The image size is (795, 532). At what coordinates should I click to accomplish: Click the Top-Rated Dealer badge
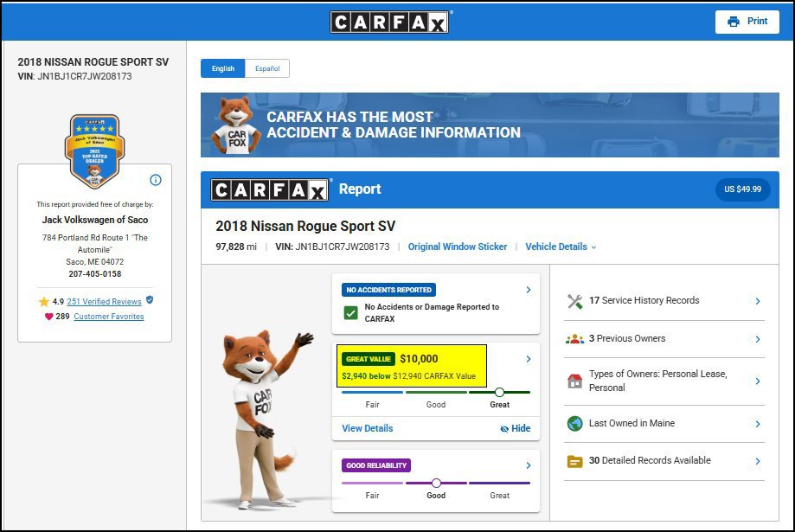(94, 151)
